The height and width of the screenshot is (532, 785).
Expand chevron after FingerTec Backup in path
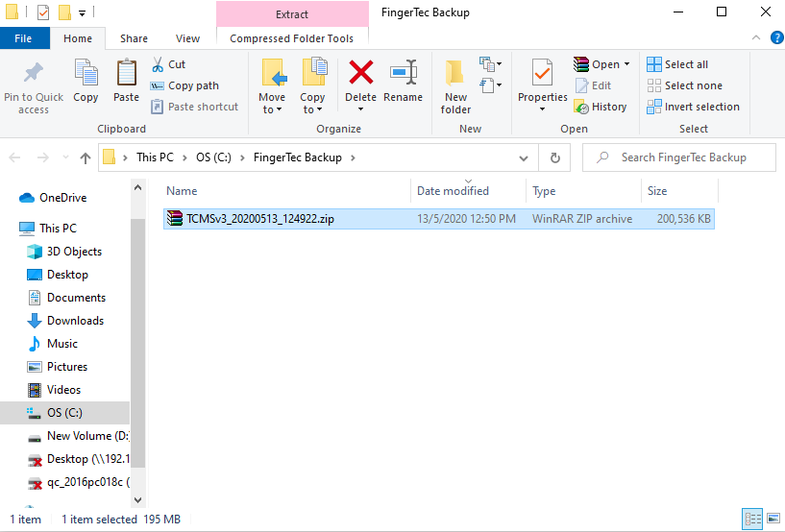pyautogui.click(x=353, y=158)
